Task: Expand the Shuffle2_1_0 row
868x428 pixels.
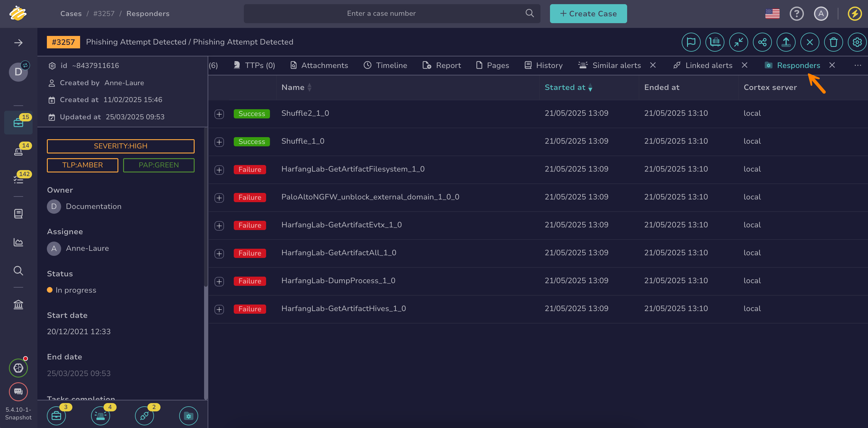Action: coord(219,114)
